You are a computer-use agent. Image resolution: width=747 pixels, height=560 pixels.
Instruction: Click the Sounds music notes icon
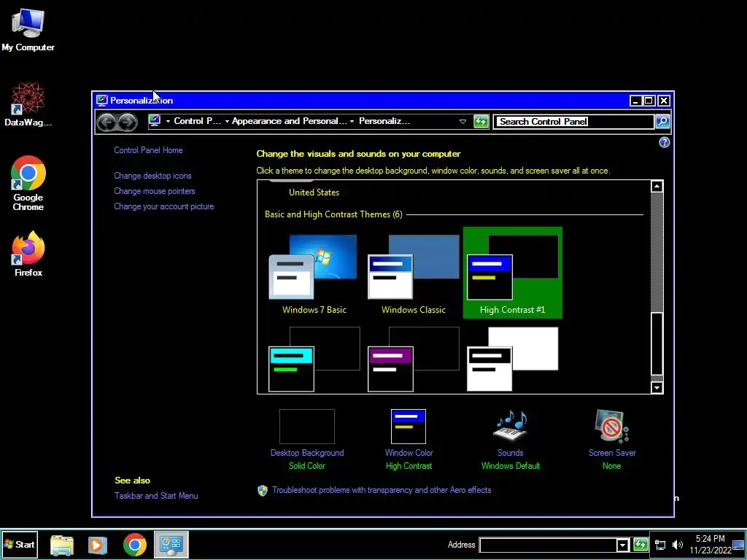pos(510,425)
